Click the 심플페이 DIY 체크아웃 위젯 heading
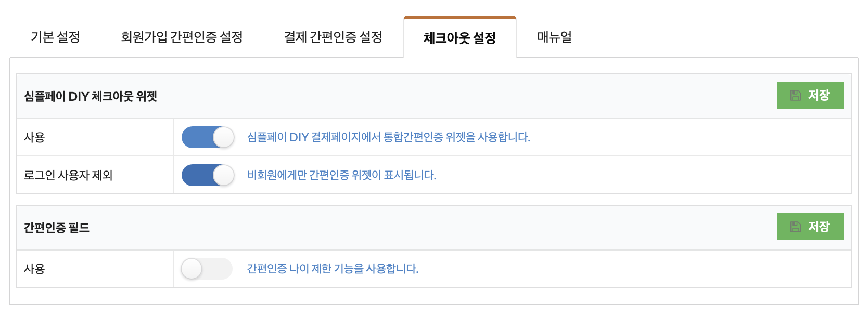Screen dimensions: 868x316 [x=91, y=96]
